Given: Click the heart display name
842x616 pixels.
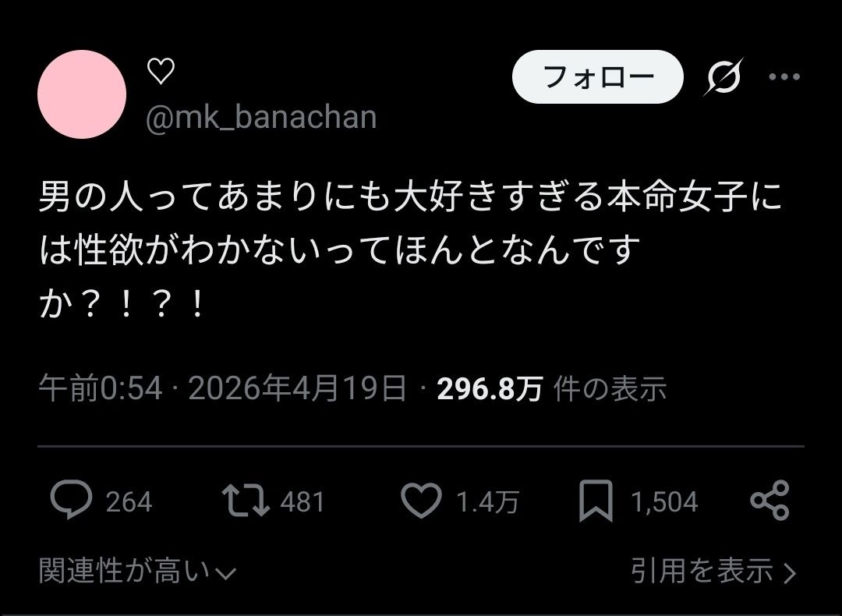Looking at the screenshot, I should [161, 71].
